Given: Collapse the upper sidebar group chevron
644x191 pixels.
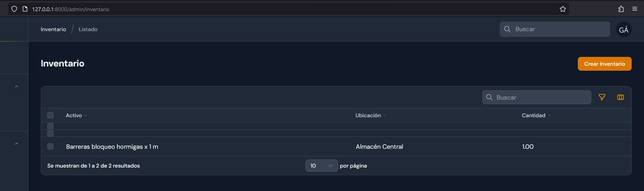Looking at the screenshot, I should click(x=17, y=86).
